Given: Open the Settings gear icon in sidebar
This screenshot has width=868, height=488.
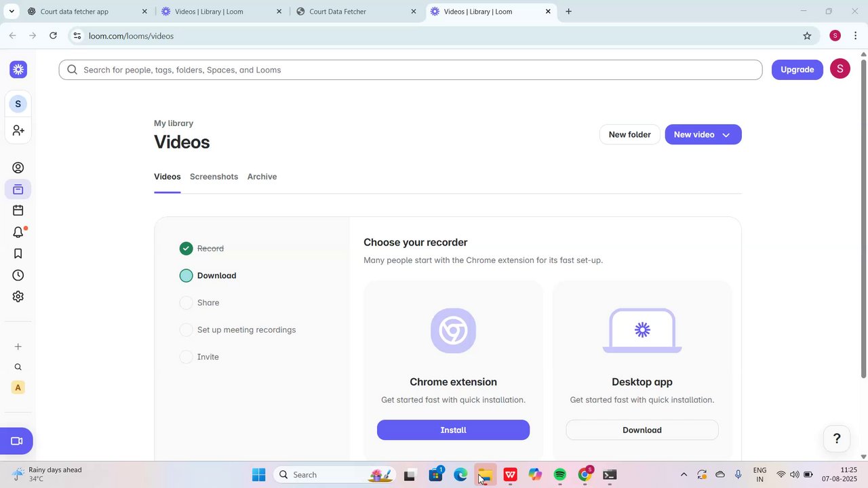Looking at the screenshot, I should (x=18, y=297).
